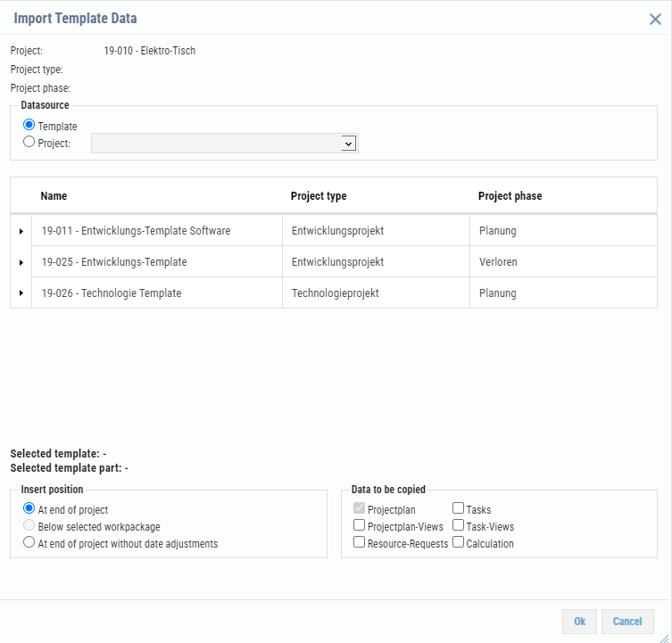Select template 19-011 - Entwicklungs-Template Software
The height and width of the screenshot is (643, 672).
click(136, 230)
